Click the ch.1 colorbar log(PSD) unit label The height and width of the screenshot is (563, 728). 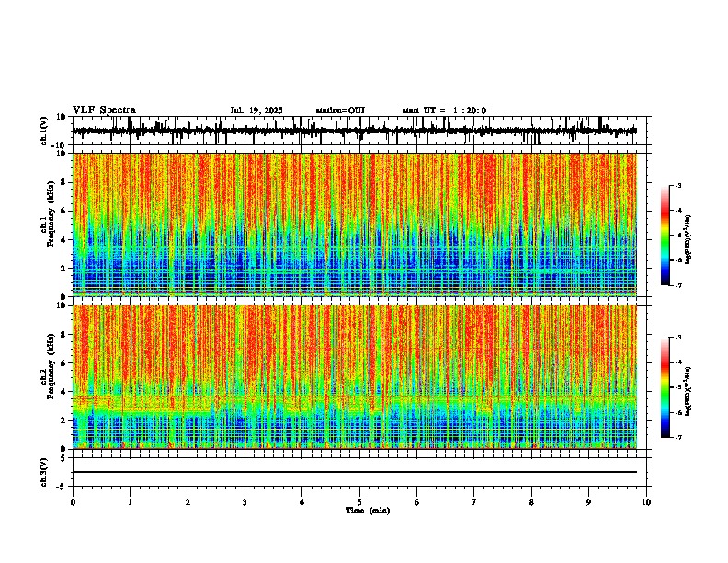688,240
